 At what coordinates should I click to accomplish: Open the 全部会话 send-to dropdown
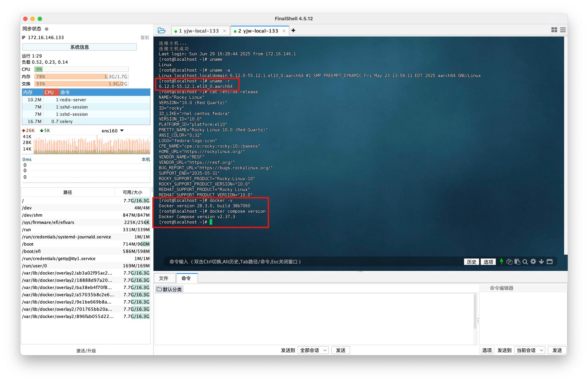coord(313,350)
